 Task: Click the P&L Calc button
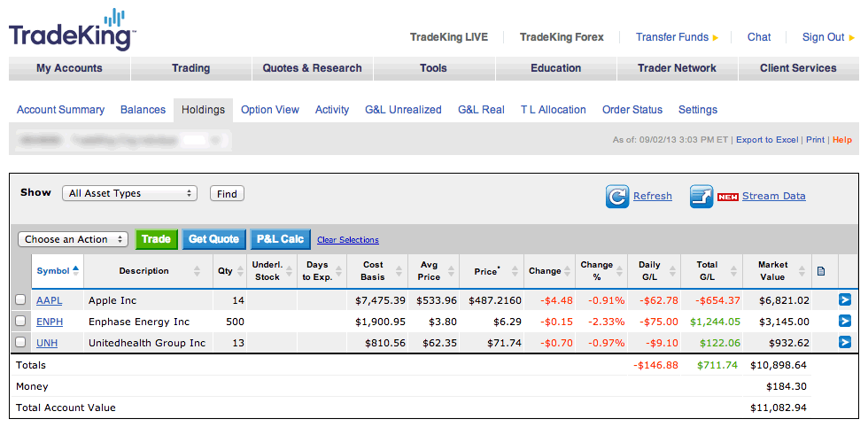[281, 239]
